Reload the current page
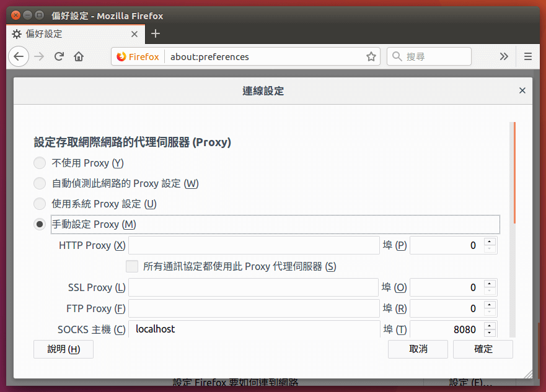The height and width of the screenshot is (392, 546). [59, 56]
